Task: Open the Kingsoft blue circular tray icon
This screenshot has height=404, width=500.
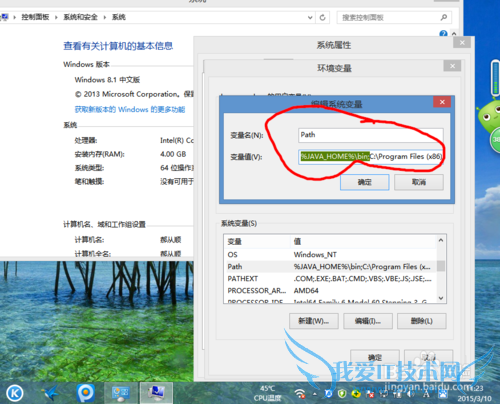Action: pyautogui.click(x=329, y=394)
